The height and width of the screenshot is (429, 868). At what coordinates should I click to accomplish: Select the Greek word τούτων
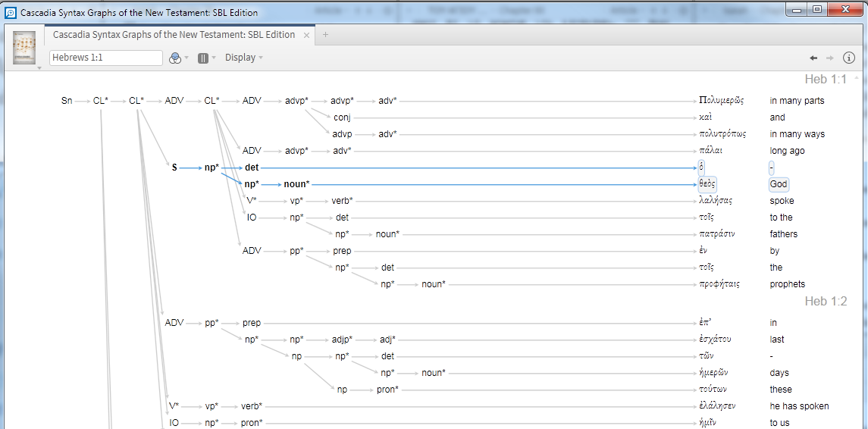coord(715,389)
